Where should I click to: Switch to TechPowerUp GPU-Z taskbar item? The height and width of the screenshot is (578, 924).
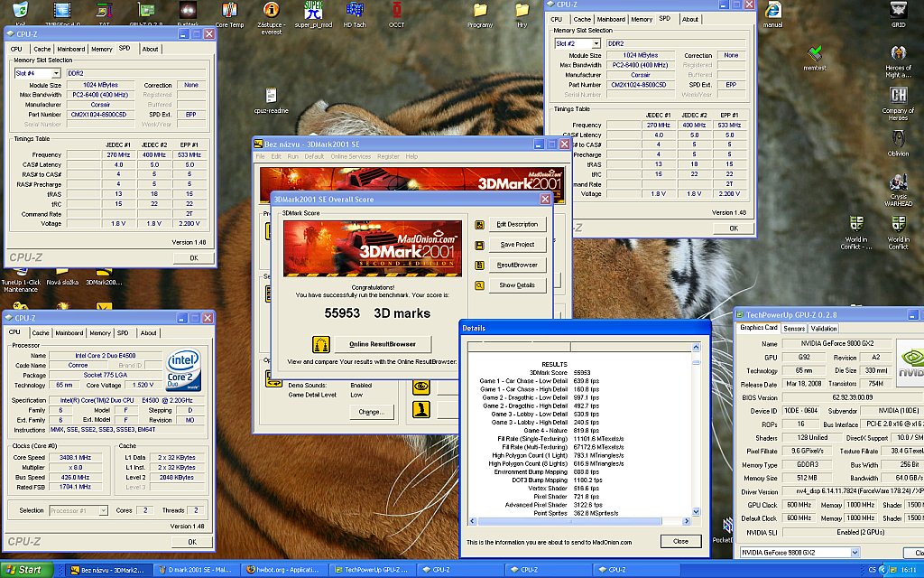tap(371, 570)
